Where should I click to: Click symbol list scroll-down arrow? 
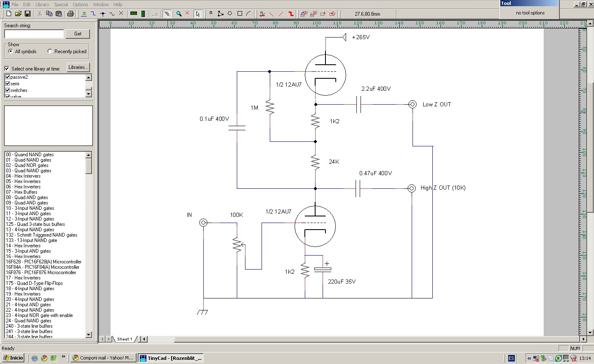(88, 334)
